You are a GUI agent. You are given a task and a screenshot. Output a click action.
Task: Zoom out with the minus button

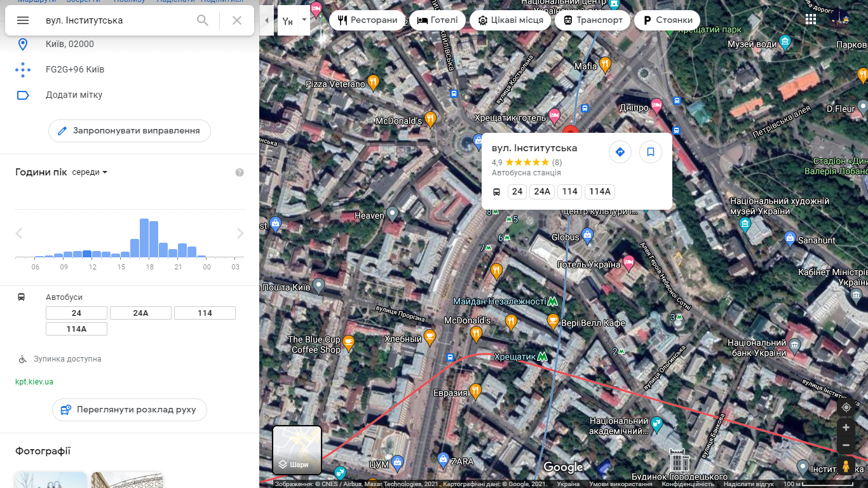coord(846,445)
